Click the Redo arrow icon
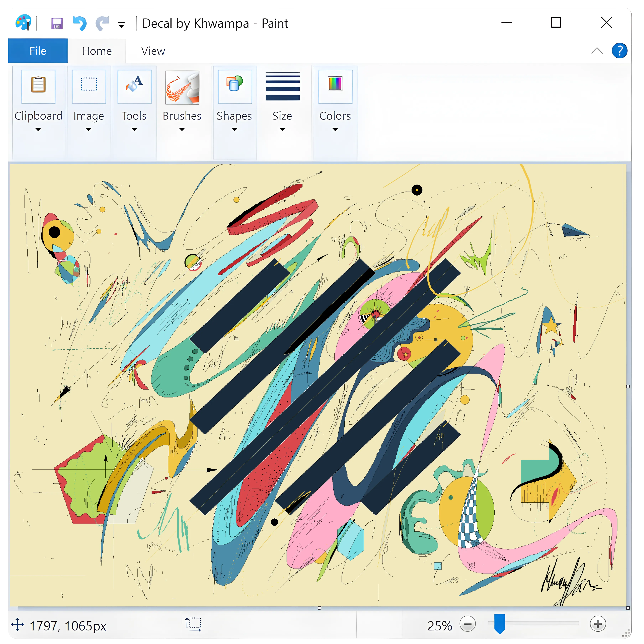Viewport: 644px width, 644px height. tap(102, 23)
